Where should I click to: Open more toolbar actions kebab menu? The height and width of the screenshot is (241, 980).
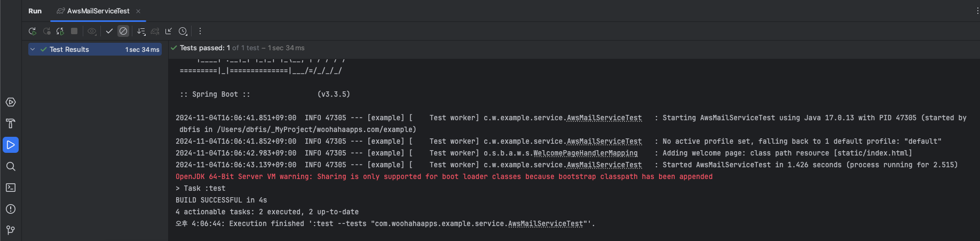[x=200, y=32]
